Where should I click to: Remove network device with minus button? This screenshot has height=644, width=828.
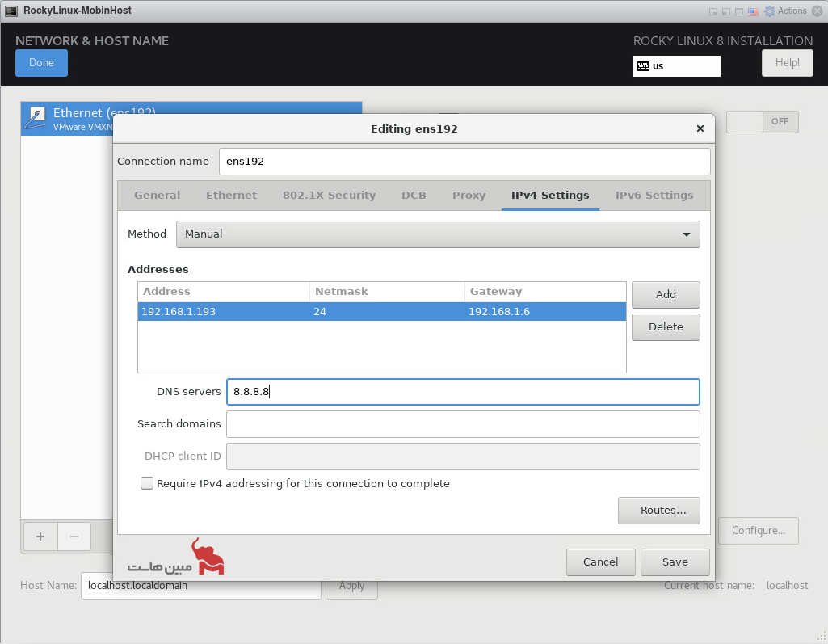74,537
